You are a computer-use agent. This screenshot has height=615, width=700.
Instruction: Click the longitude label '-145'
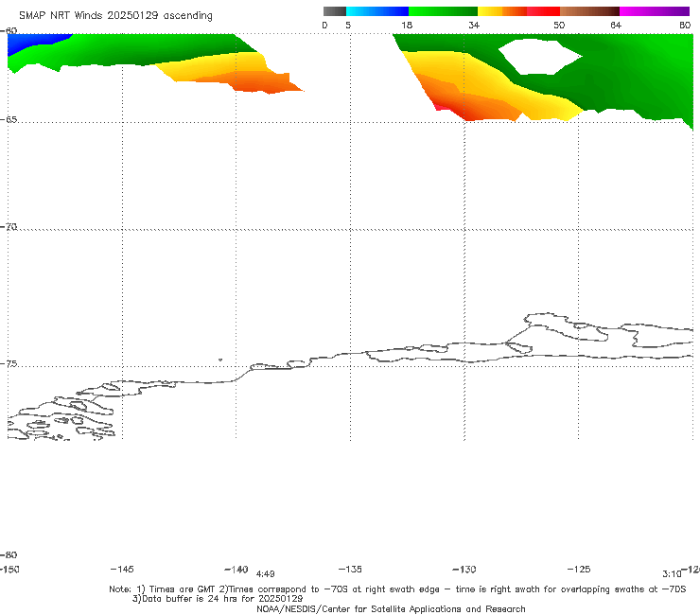pos(122,569)
